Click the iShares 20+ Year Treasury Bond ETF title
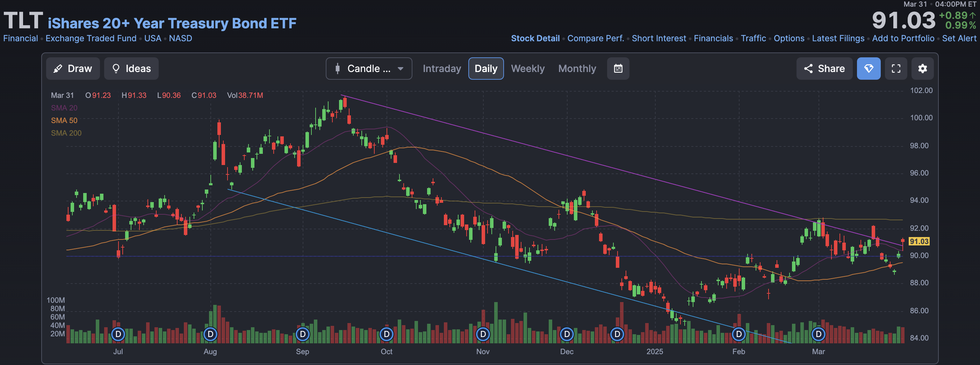This screenshot has width=980, height=365. pyautogui.click(x=172, y=23)
